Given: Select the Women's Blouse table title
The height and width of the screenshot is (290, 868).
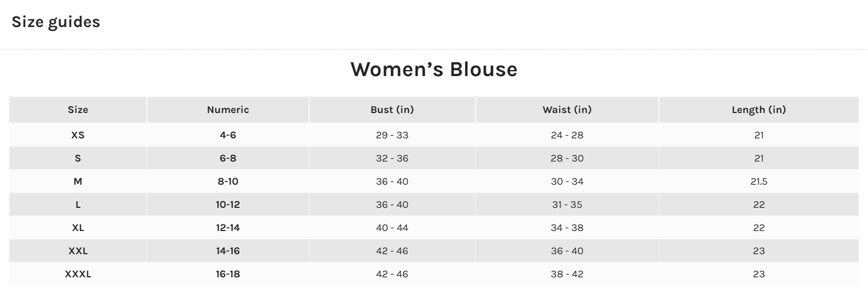Looking at the screenshot, I should 434,69.
